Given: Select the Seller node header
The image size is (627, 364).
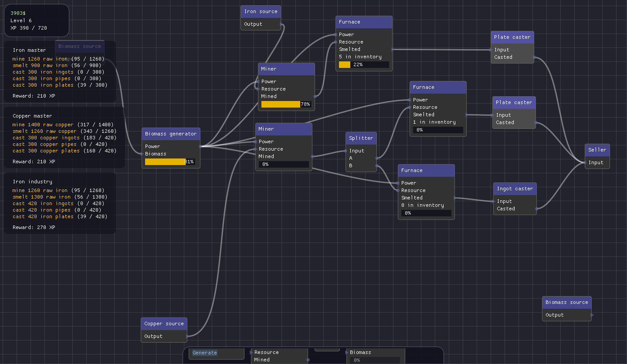Looking at the screenshot, I should [597, 150].
